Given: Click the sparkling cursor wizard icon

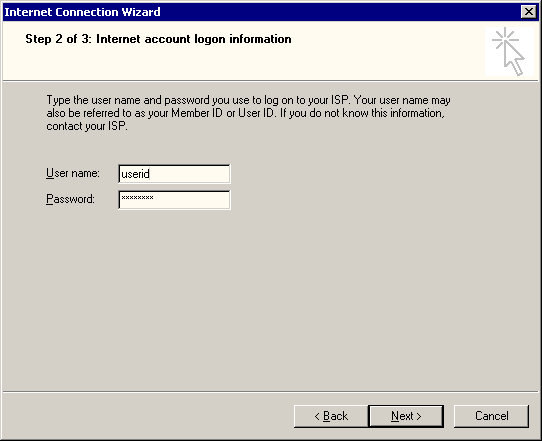Looking at the screenshot, I should click(x=509, y=51).
